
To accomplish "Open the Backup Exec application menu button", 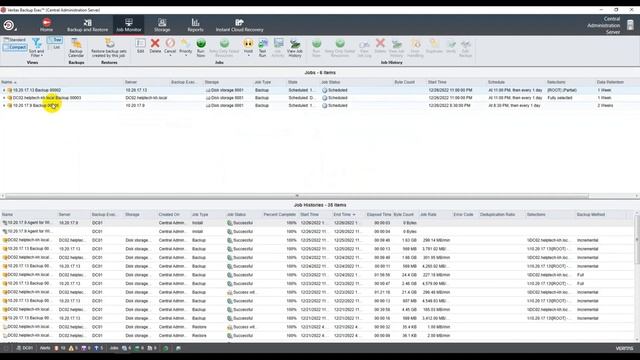I will point(9,25).
